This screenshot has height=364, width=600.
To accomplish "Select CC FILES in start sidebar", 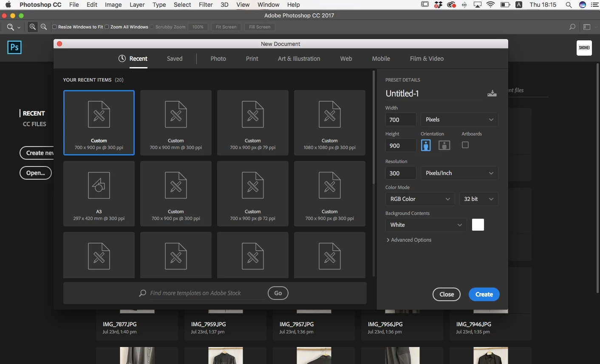I will click(34, 124).
